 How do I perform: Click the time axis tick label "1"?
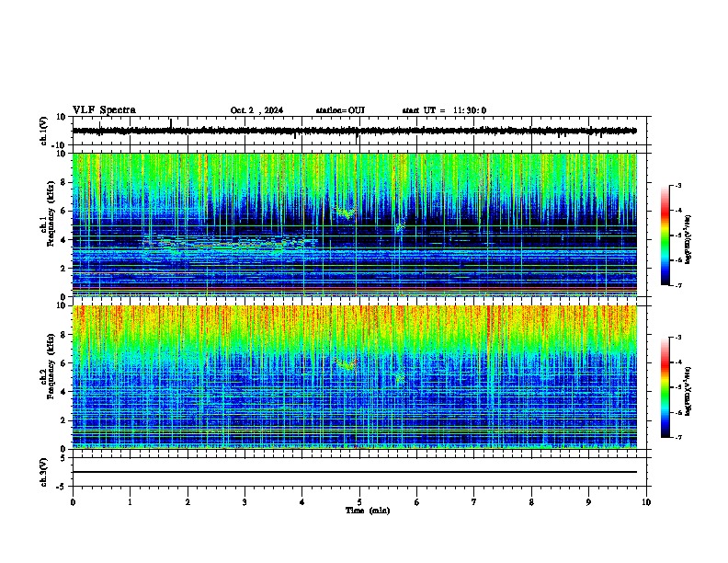click(x=130, y=502)
